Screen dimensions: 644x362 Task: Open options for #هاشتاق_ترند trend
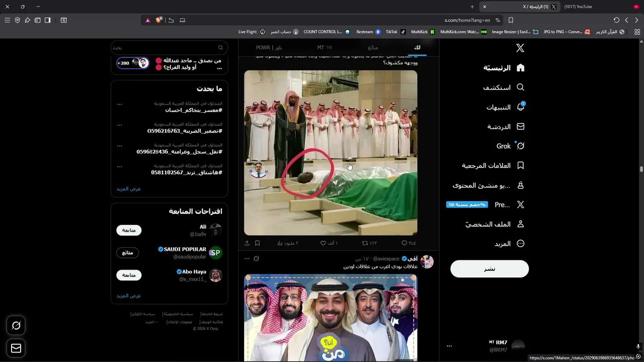pos(119,166)
